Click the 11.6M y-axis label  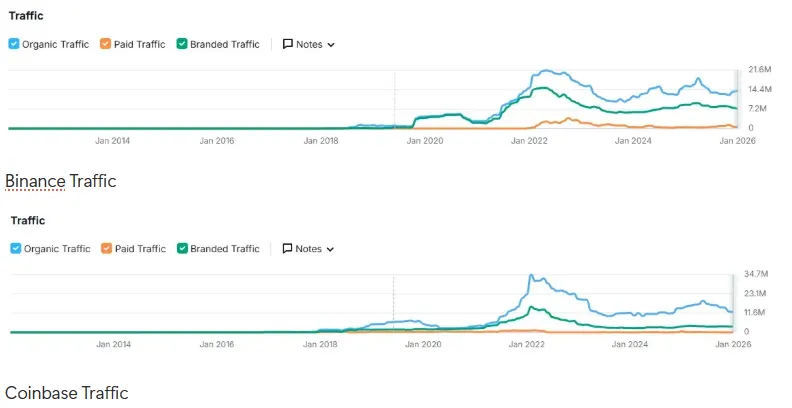coord(757,312)
